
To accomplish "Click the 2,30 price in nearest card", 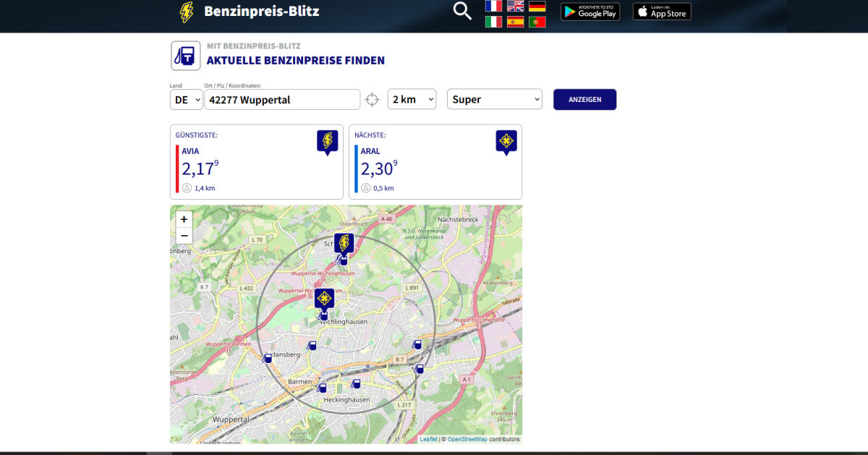I will (x=379, y=169).
